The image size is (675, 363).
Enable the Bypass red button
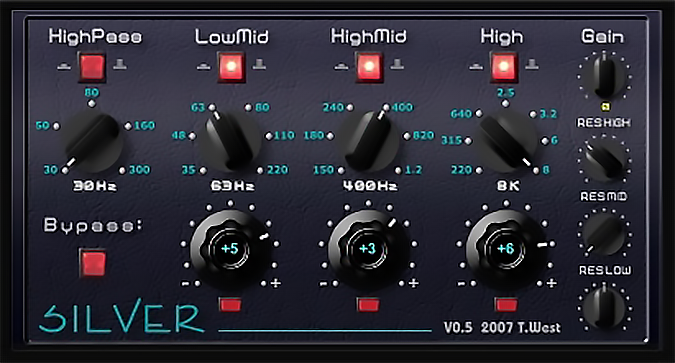coord(93,262)
